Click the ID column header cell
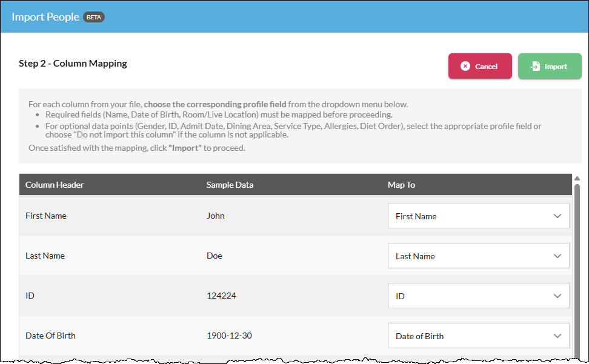This screenshot has width=589, height=364. point(30,296)
